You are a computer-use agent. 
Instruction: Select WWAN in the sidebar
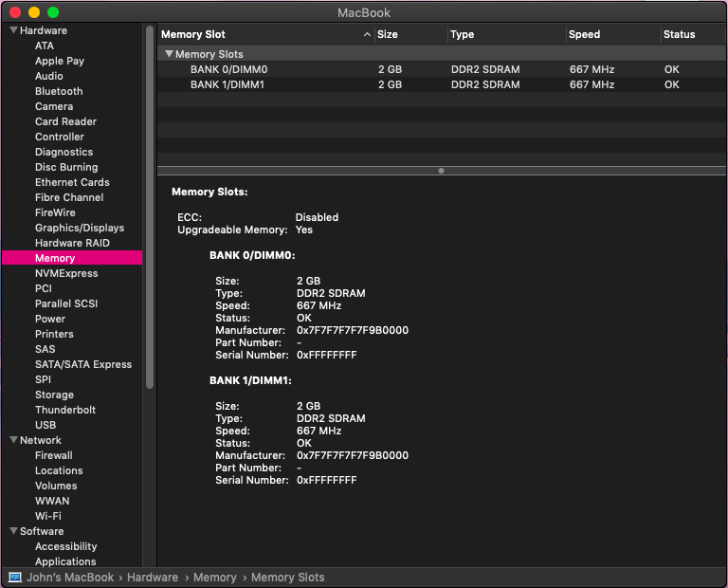[x=52, y=501]
